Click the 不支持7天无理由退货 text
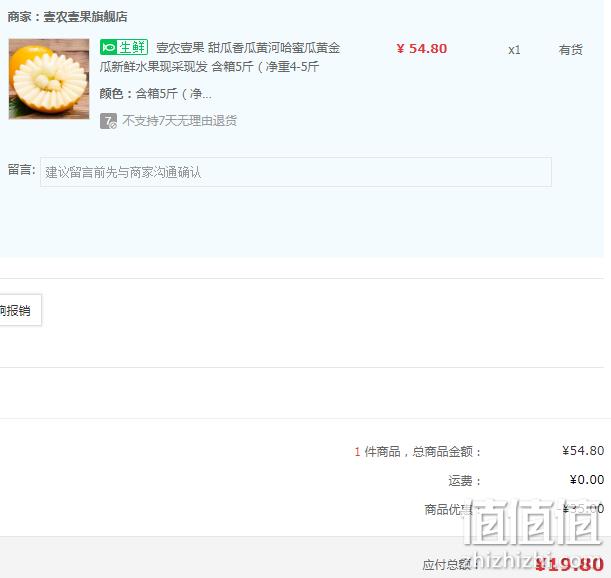This screenshot has height=578, width=611. tap(180, 120)
